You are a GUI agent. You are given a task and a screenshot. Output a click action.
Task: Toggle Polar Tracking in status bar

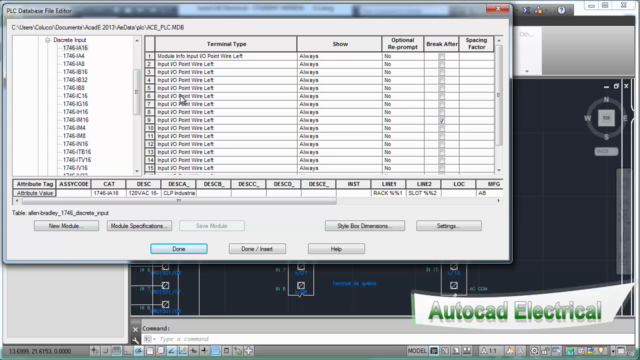(x=139, y=351)
